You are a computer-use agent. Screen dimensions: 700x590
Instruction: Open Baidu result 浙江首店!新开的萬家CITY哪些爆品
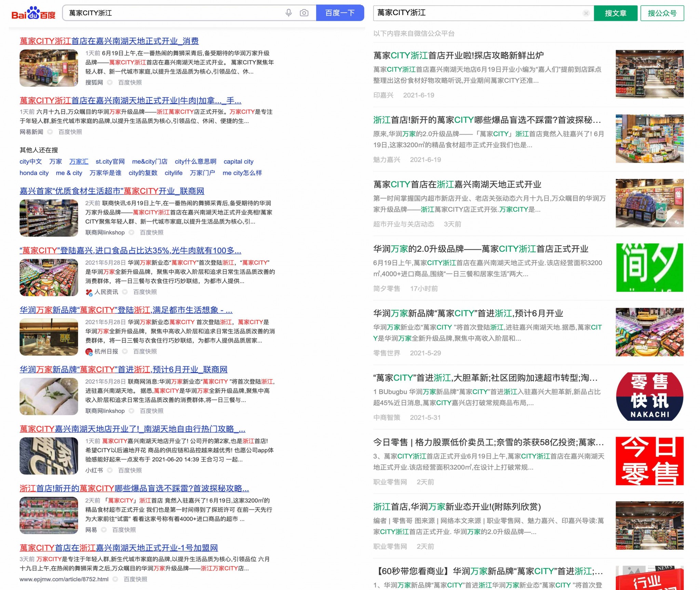click(134, 488)
